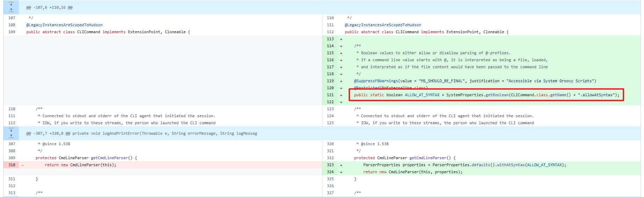Select deleted line number 310
Screen dimensions: 644x197
point(12,165)
